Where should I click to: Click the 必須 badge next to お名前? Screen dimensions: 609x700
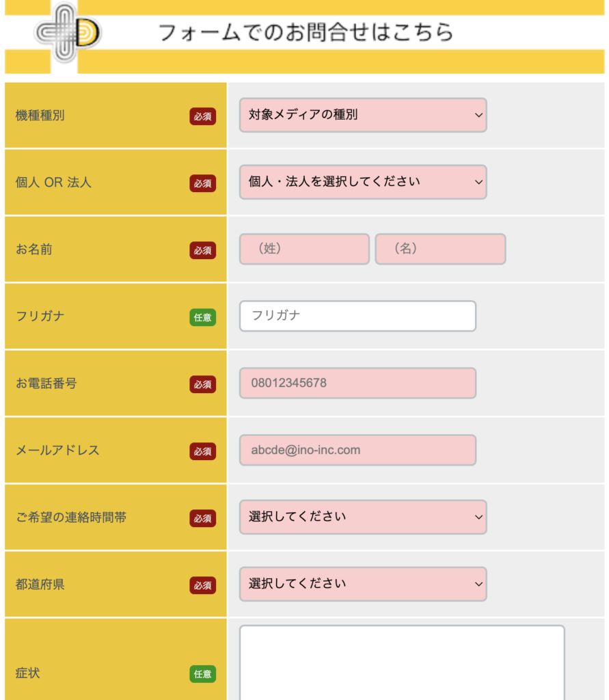coord(202,250)
